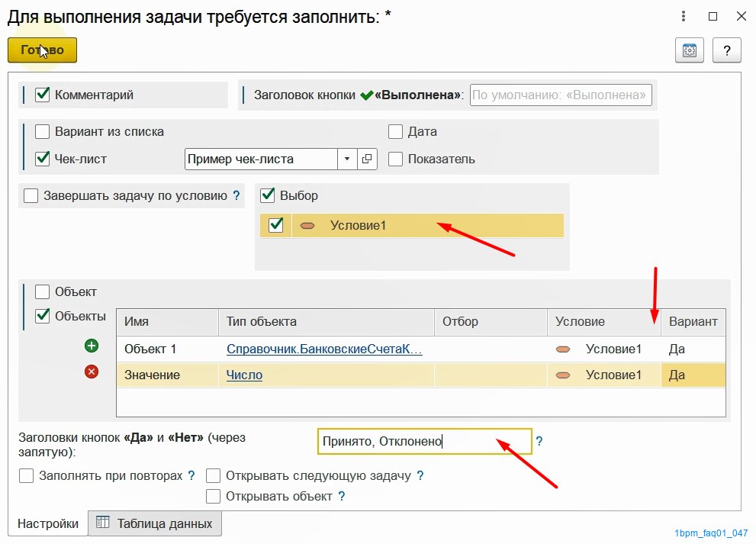The image size is (756, 544).
Task: Click the red delete object icon
Action: point(91,372)
